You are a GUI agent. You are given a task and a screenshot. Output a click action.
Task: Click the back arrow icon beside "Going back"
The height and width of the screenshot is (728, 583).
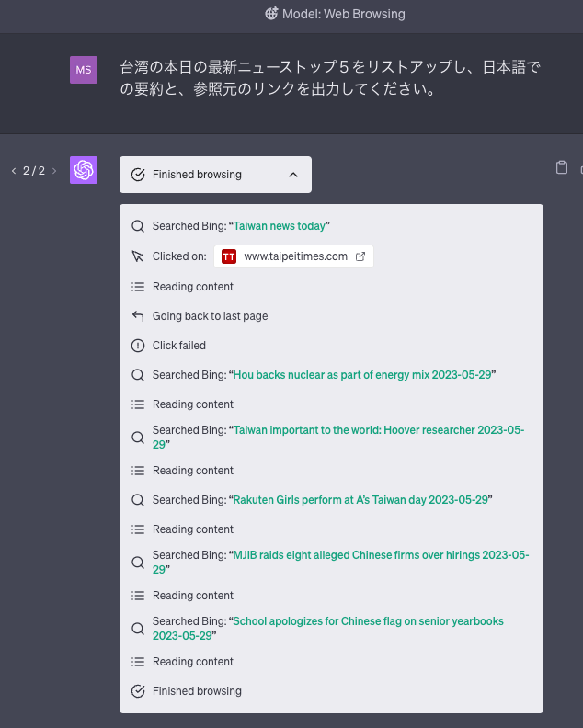(x=138, y=316)
